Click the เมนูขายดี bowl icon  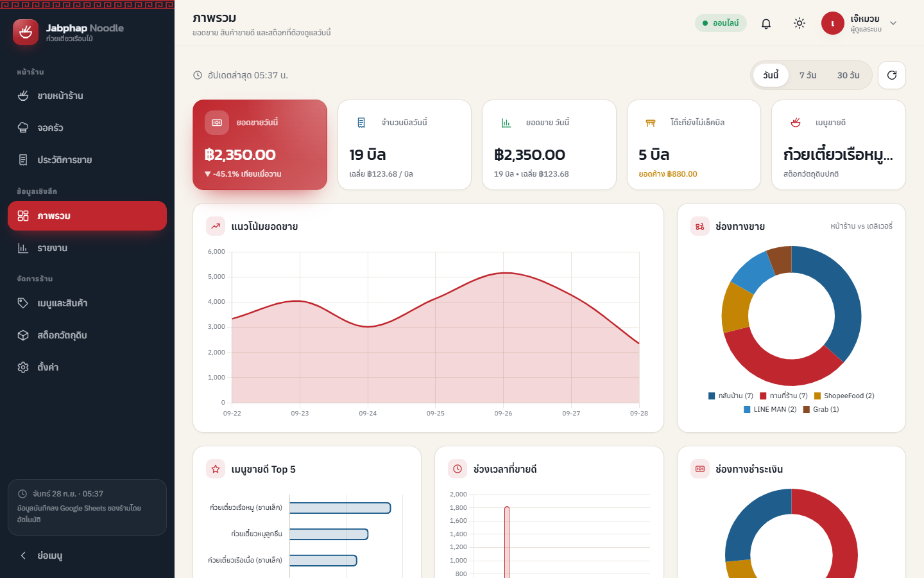tap(796, 123)
